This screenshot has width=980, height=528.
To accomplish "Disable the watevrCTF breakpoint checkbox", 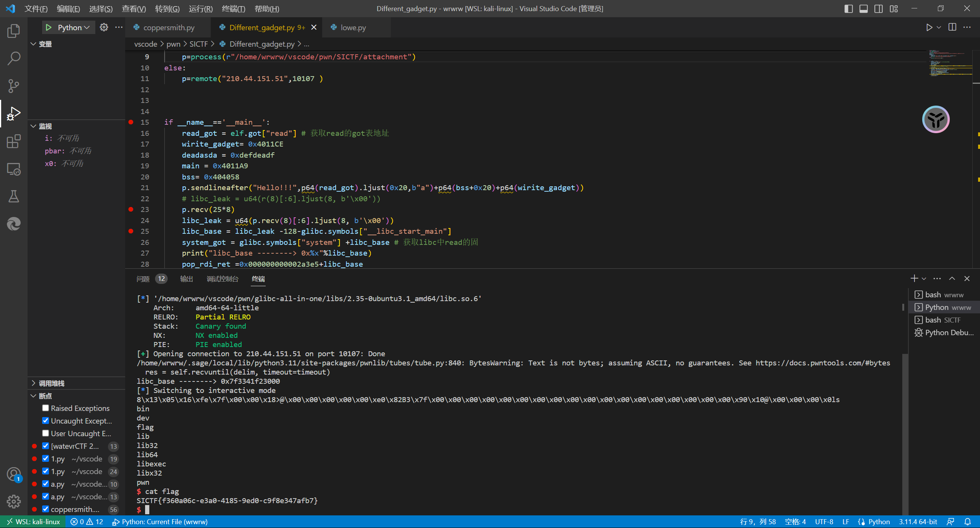I will pos(46,446).
